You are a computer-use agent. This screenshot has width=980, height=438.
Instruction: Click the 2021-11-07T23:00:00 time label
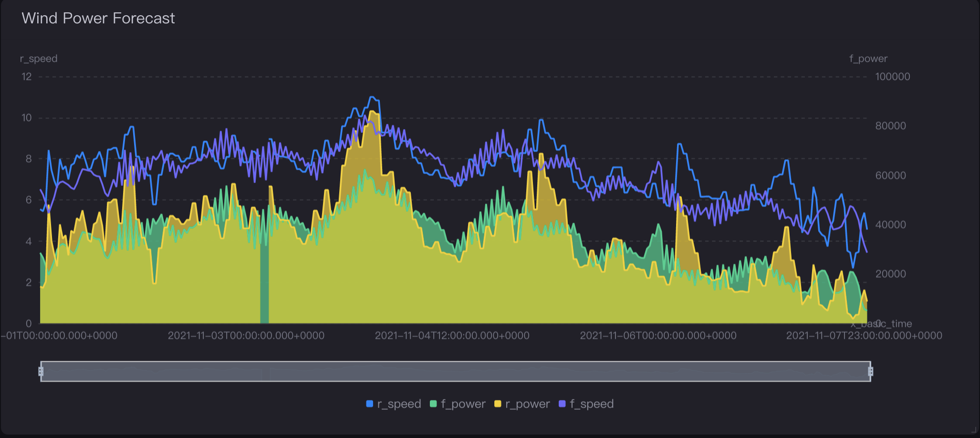(x=864, y=335)
